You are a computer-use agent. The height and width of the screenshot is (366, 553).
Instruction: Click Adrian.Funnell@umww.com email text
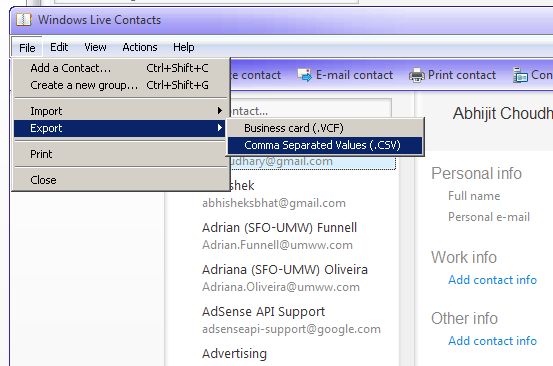(x=277, y=245)
